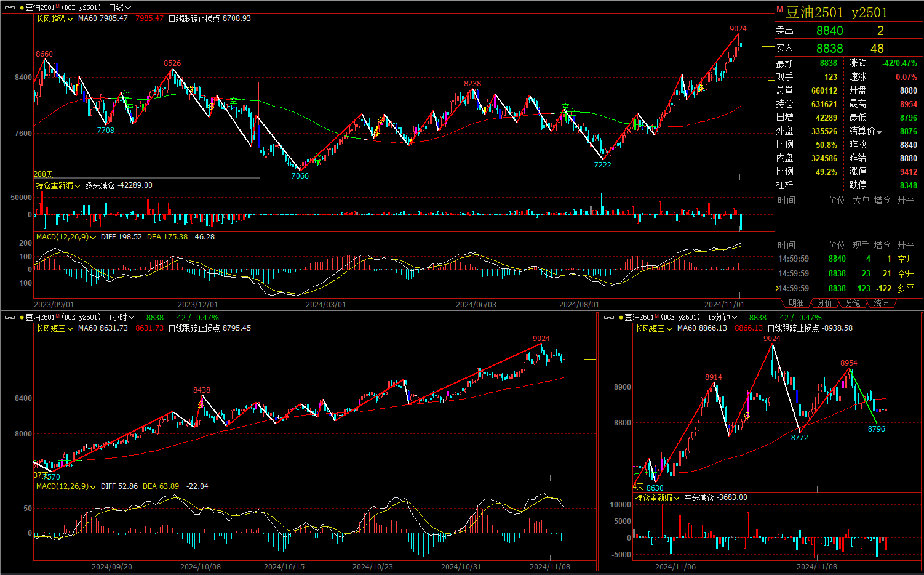Switch to the 分价 tab
Screen dimensions: 924x575
click(824, 304)
